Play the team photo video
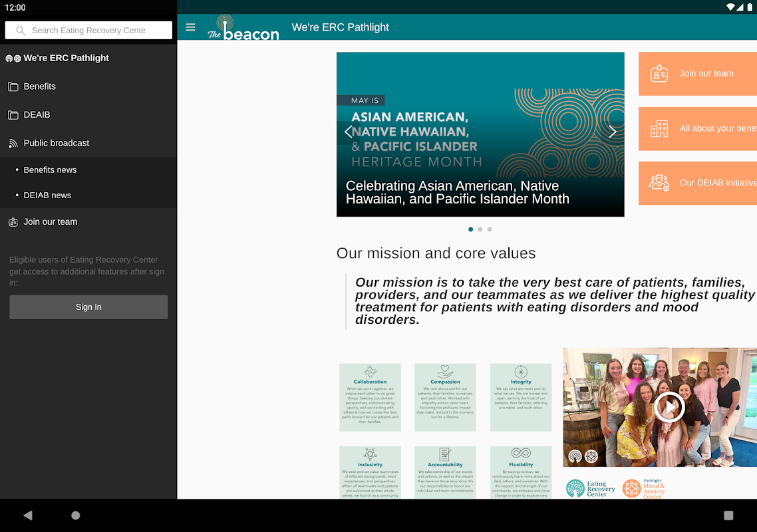The width and height of the screenshot is (757, 532). click(x=669, y=408)
